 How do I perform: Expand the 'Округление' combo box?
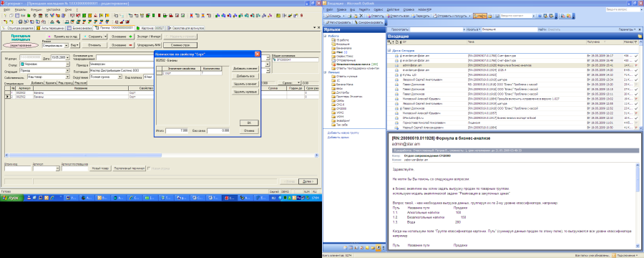tap(119, 77)
